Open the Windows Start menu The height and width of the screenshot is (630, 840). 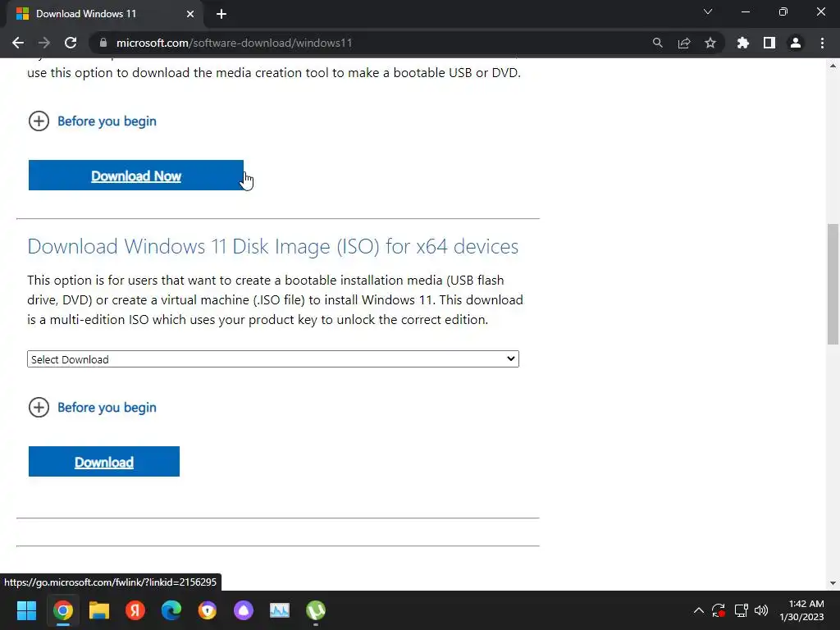[x=27, y=610]
